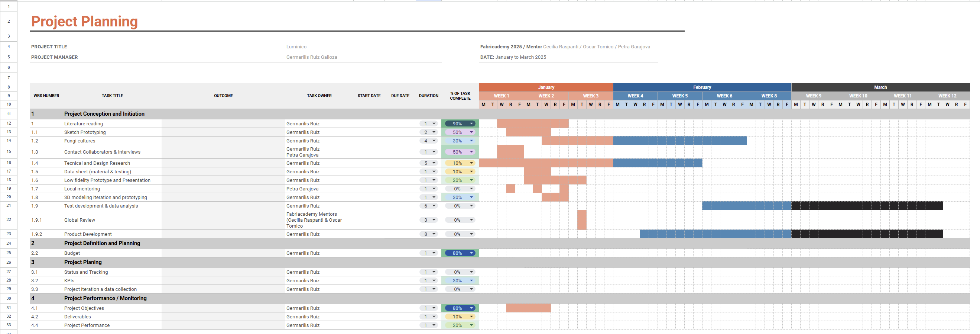Select the START DATE column header

click(369, 96)
